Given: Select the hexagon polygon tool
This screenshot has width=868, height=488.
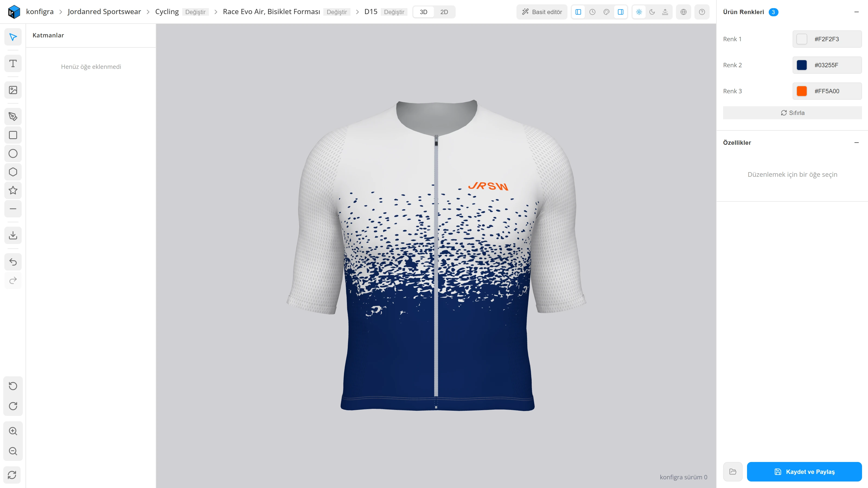Looking at the screenshot, I should click(13, 172).
